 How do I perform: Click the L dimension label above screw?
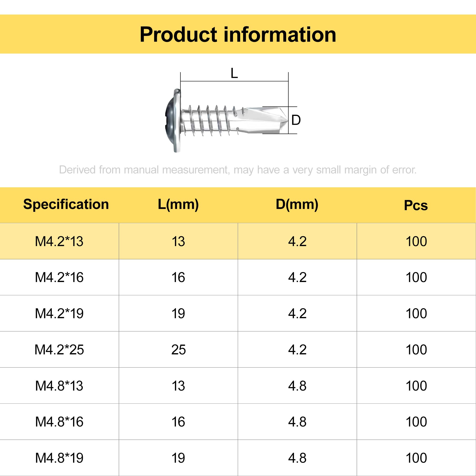(234, 73)
